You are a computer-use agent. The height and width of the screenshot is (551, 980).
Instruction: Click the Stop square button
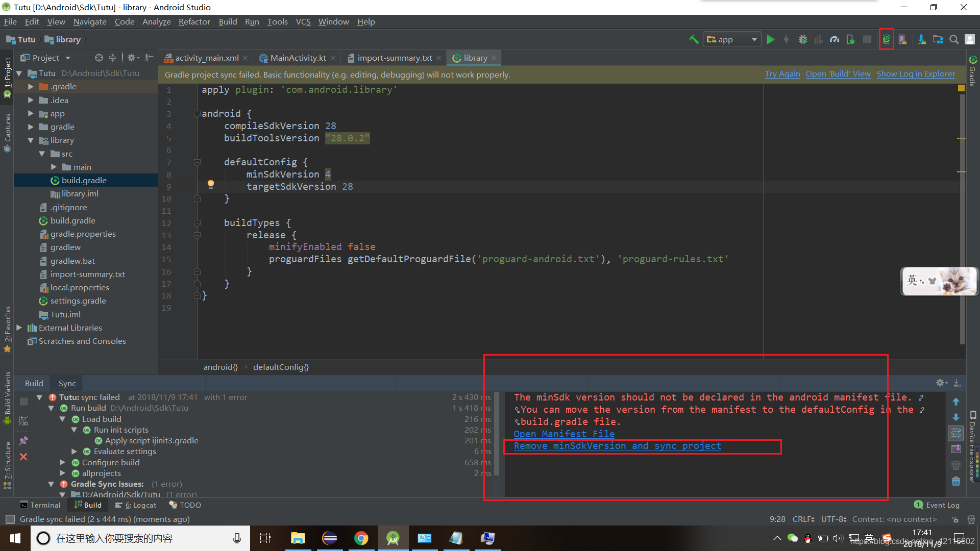pos(867,39)
